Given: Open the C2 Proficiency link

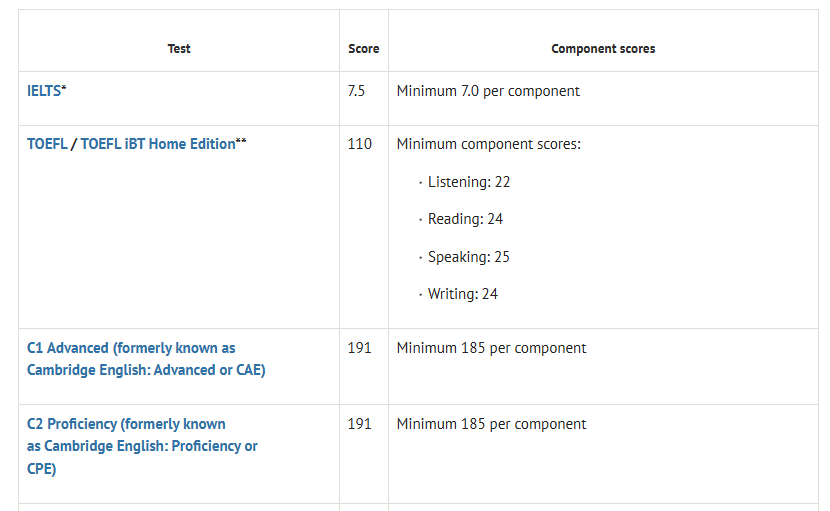Looking at the screenshot, I should tap(126, 424).
